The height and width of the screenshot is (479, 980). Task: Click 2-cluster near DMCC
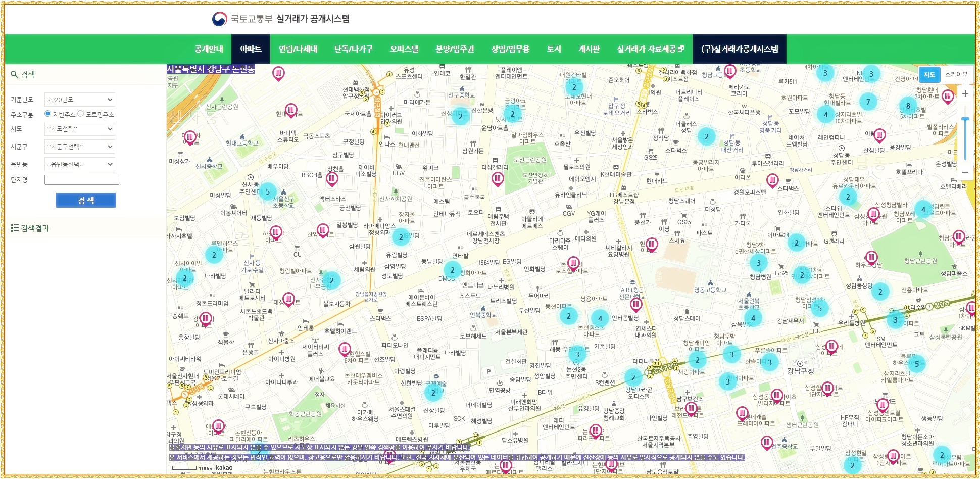[453, 270]
